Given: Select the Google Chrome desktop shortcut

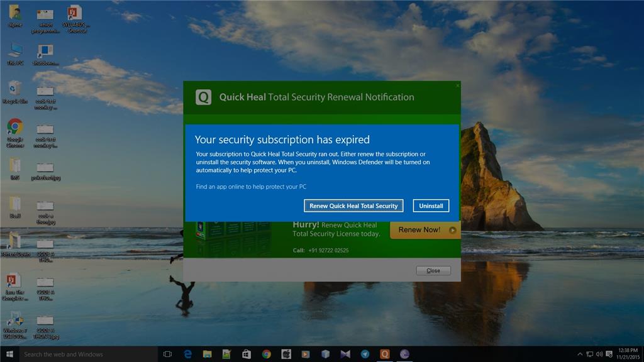Looking at the screenshot, I should click(x=15, y=133).
